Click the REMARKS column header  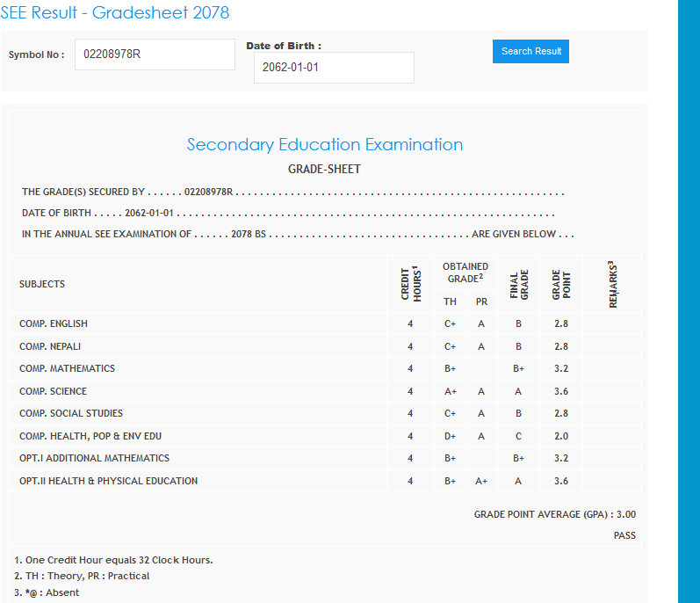614,284
